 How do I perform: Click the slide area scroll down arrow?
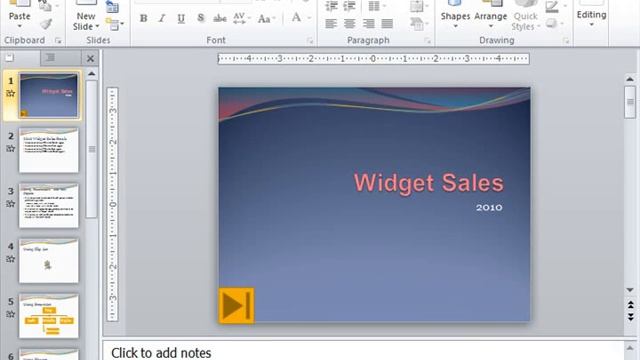point(630,290)
